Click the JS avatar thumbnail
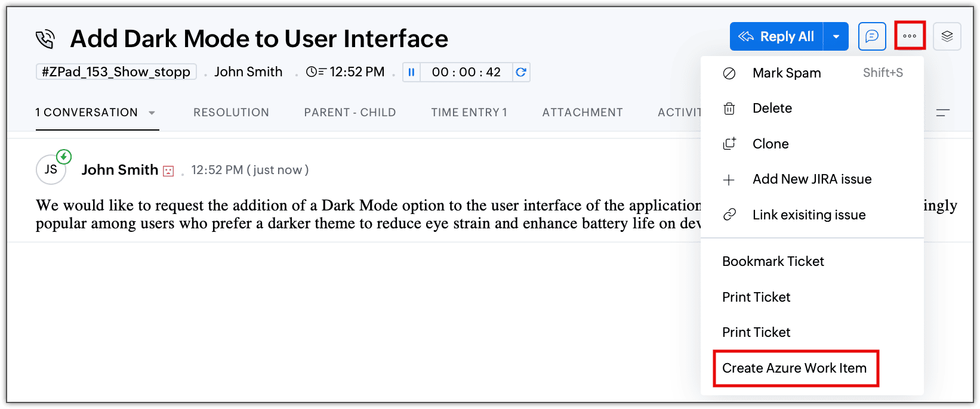 point(51,170)
